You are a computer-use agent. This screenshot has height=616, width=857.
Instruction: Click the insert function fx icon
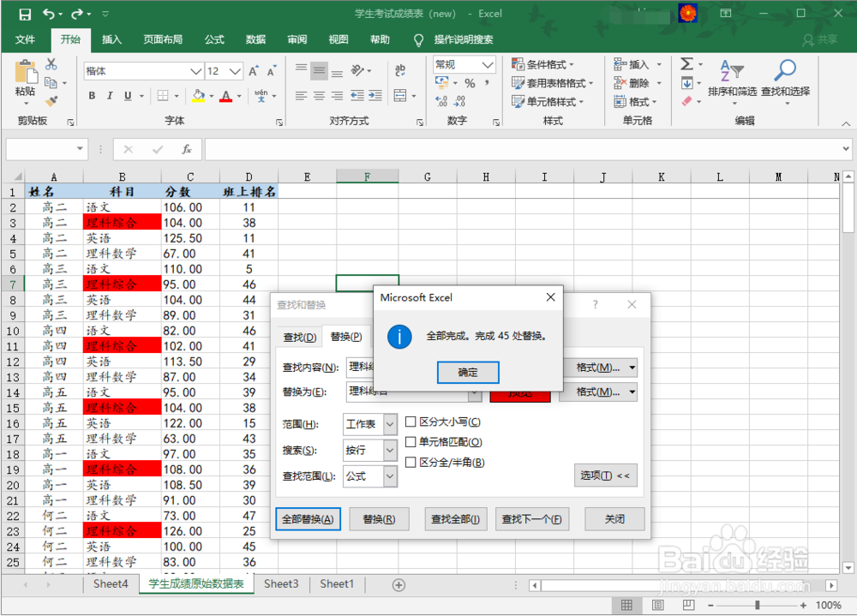point(186,149)
